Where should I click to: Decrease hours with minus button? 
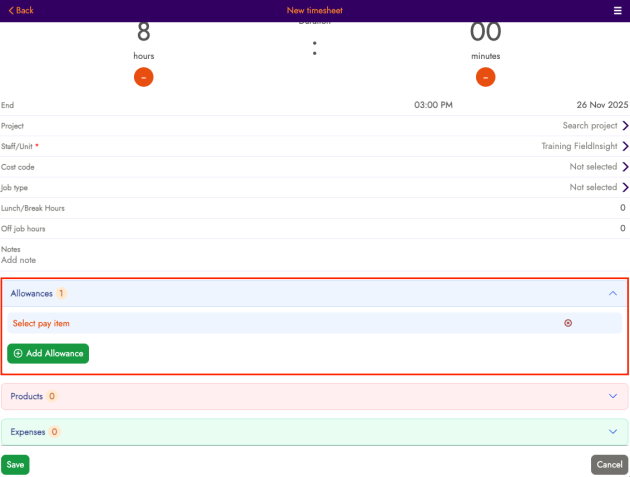click(144, 77)
